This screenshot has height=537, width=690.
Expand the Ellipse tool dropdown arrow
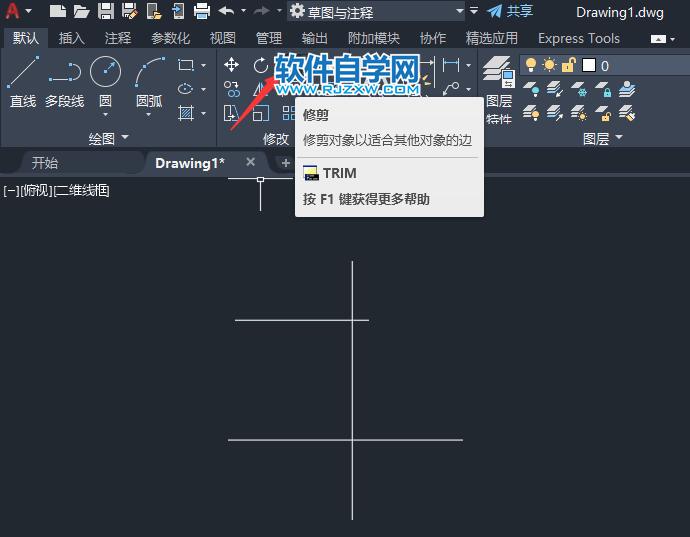click(203, 89)
